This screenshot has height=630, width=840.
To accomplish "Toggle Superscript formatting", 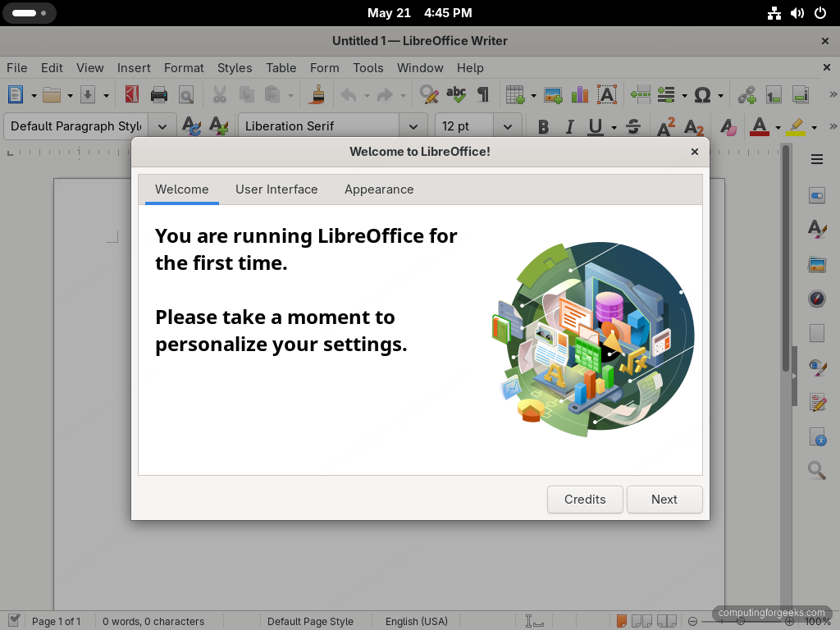I will (666, 127).
